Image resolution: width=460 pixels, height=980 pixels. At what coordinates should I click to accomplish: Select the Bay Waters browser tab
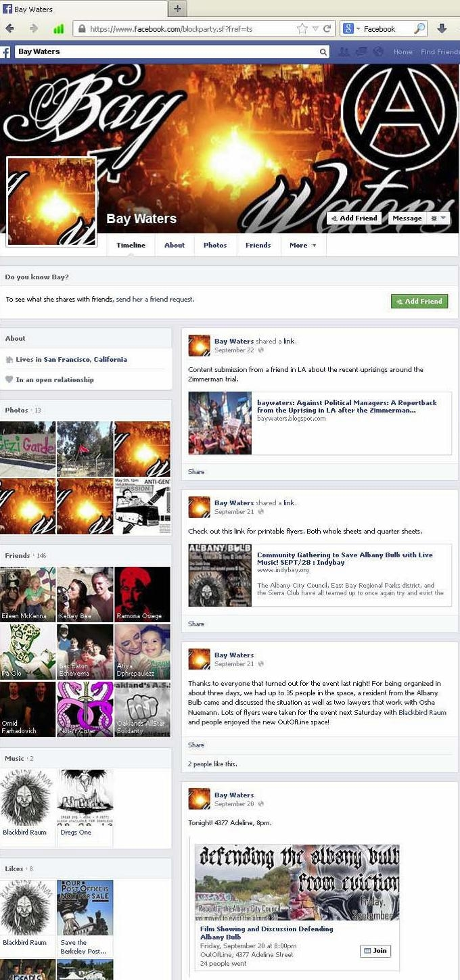(x=83, y=9)
